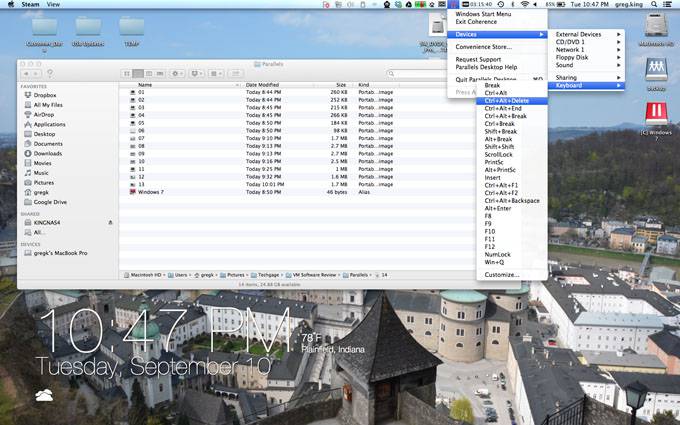Expand the Sound submenu
The height and width of the screenshot is (425, 680).
(x=587, y=65)
